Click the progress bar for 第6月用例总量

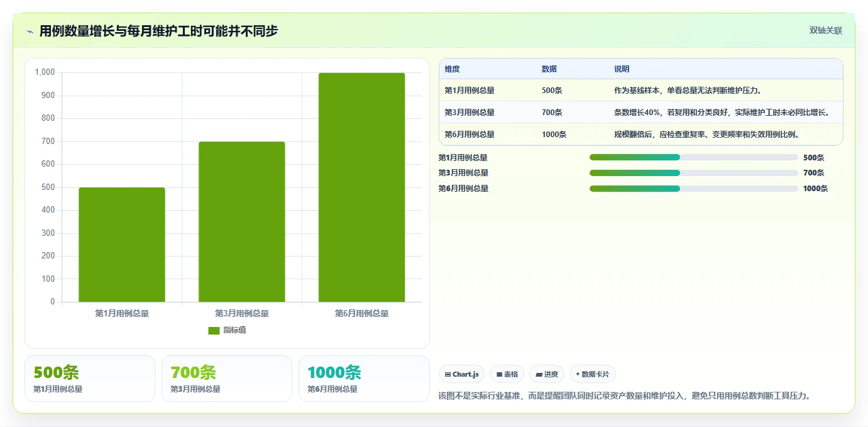point(694,189)
